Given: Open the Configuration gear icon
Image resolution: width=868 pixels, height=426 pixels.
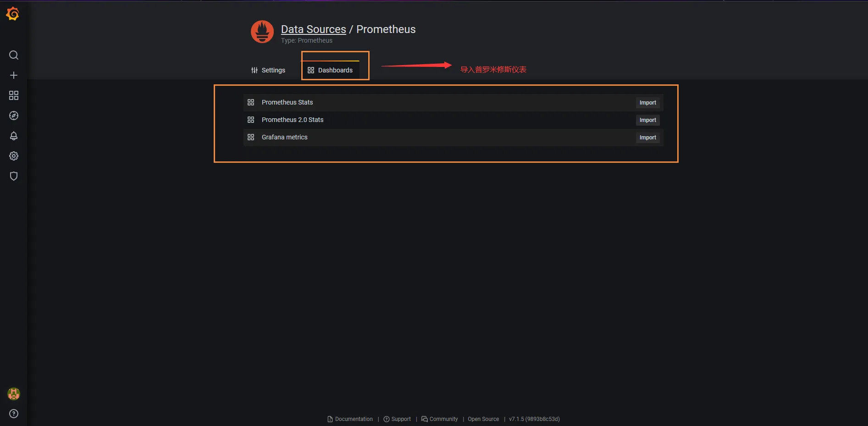Looking at the screenshot, I should tap(14, 156).
